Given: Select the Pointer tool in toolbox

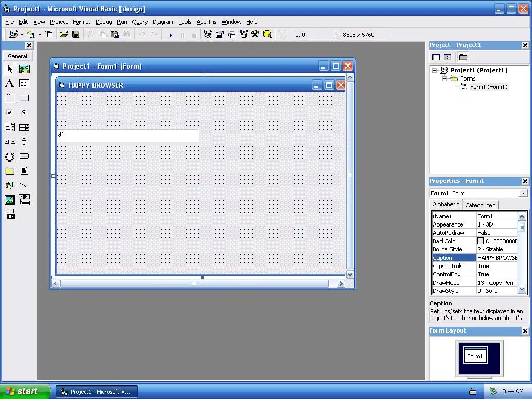Looking at the screenshot, I should (9, 69).
